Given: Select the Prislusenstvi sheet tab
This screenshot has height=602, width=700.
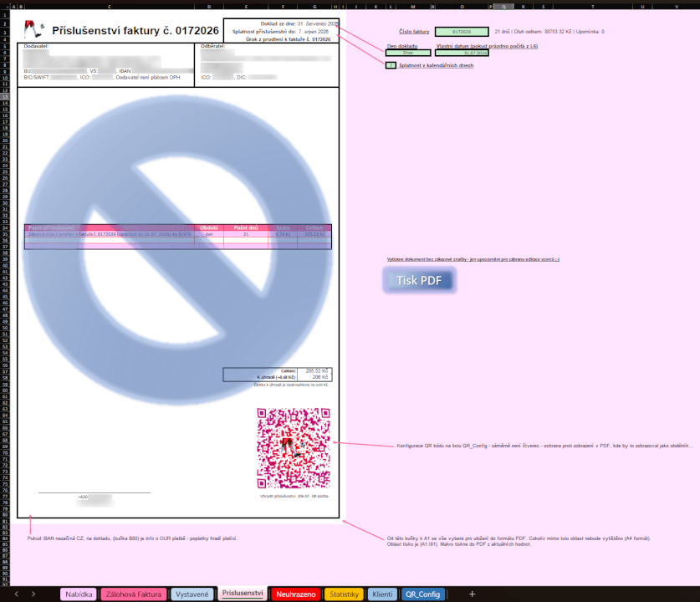Looking at the screenshot, I should [x=243, y=593].
